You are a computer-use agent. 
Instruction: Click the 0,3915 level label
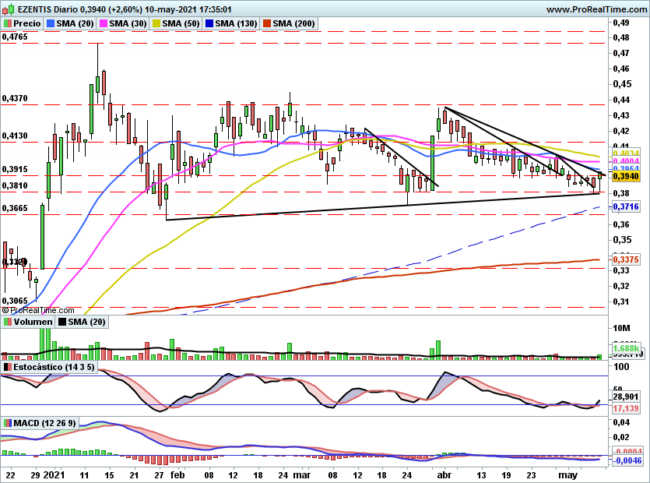pos(15,169)
